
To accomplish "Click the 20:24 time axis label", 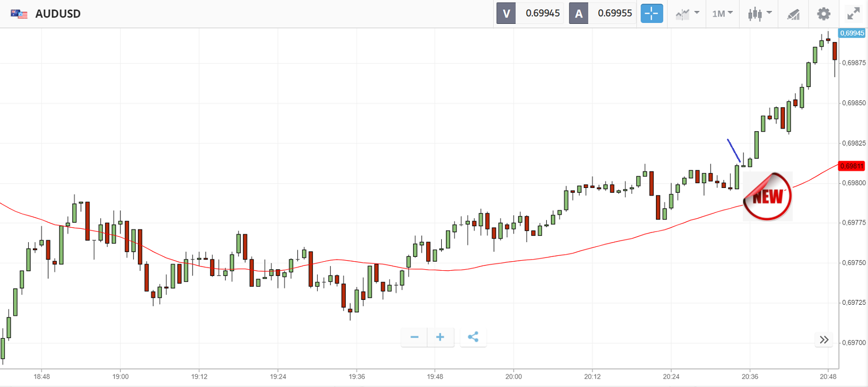I will tap(671, 377).
